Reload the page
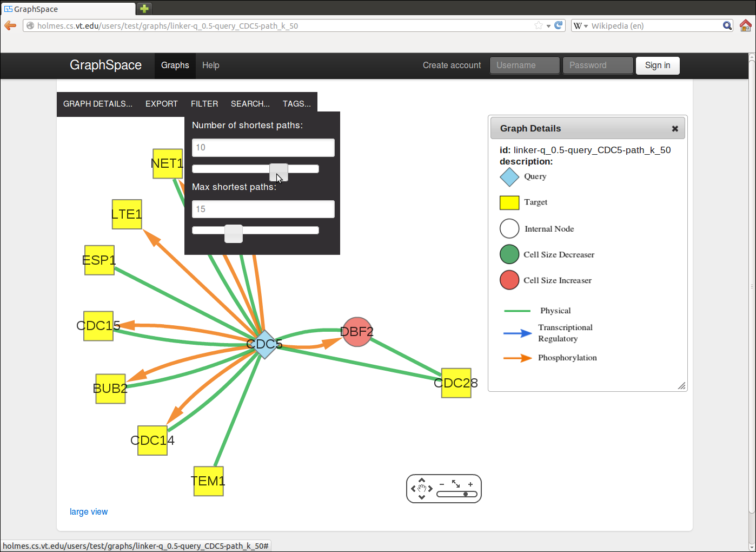756x552 pixels. click(x=559, y=25)
